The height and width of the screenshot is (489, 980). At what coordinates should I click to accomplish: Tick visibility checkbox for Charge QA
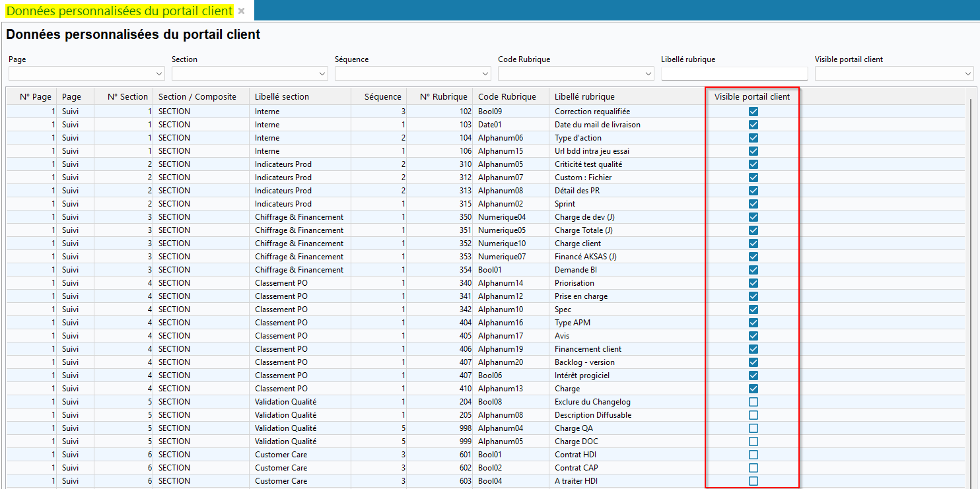(x=753, y=428)
